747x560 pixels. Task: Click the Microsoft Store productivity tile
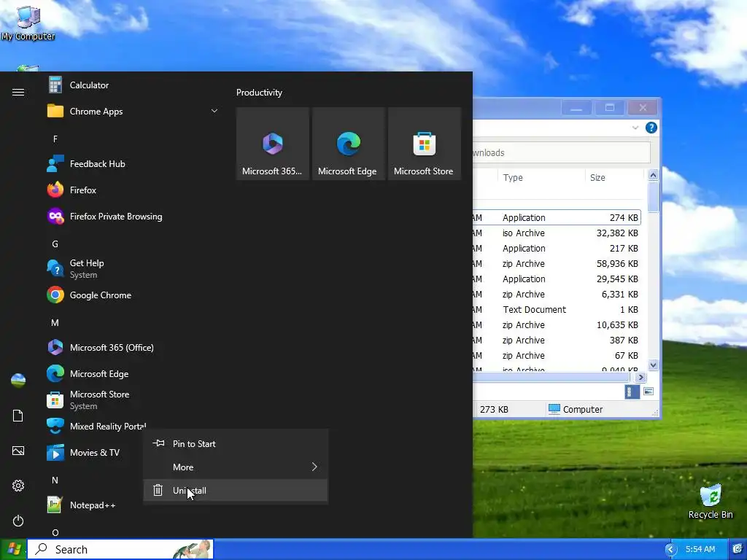[424, 144]
